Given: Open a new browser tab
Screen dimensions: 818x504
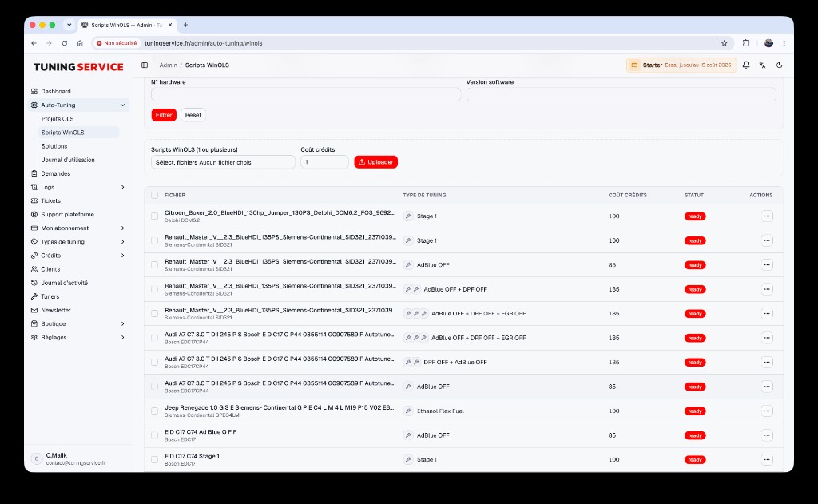Looking at the screenshot, I should pos(185,25).
